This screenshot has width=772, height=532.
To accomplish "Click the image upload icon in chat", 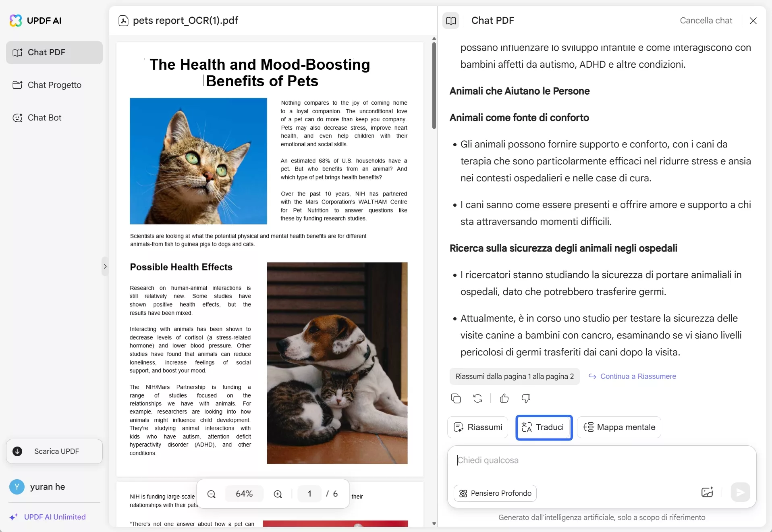I will click(x=707, y=493).
